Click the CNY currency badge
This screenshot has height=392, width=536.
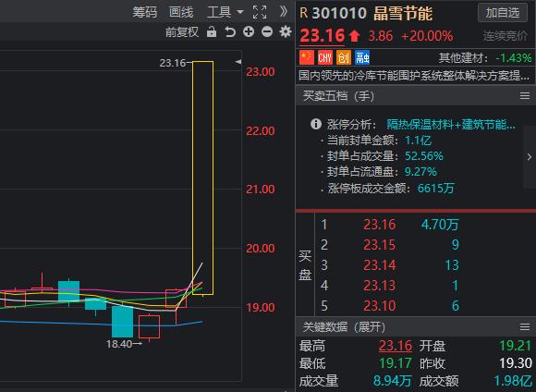[x=324, y=57]
